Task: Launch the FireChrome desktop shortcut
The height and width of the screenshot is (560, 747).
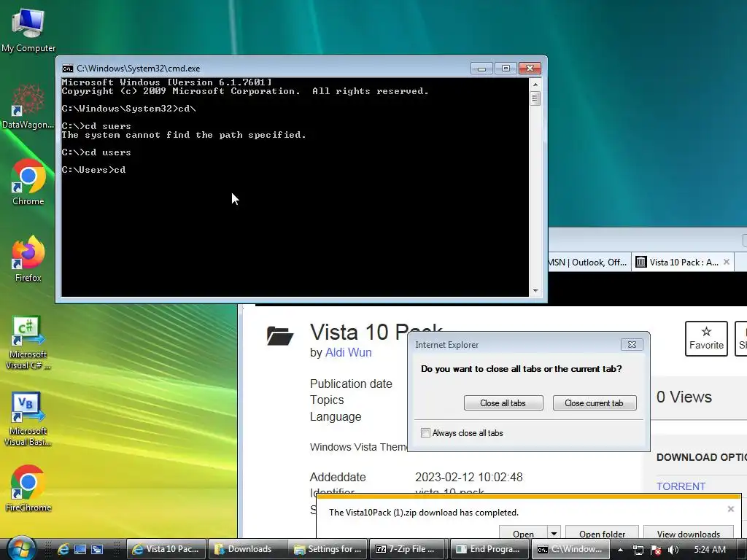Action: coord(28,489)
